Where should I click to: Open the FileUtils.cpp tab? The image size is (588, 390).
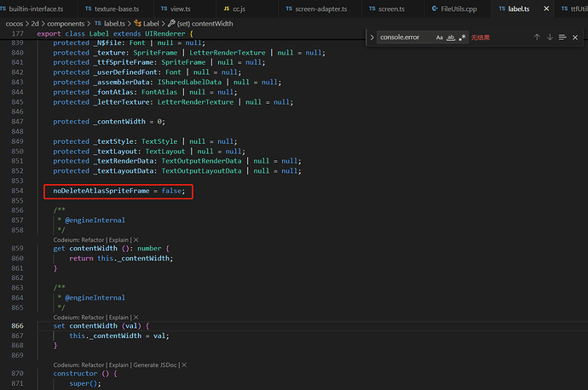coord(458,9)
